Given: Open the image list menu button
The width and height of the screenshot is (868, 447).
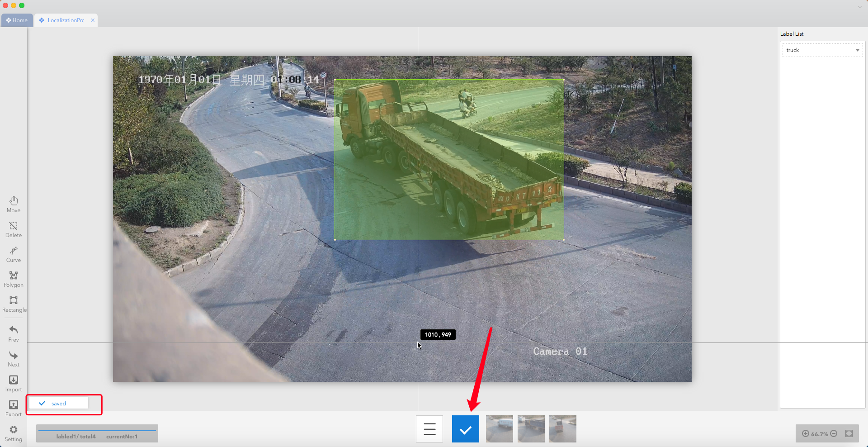Looking at the screenshot, I should [429, 429].
